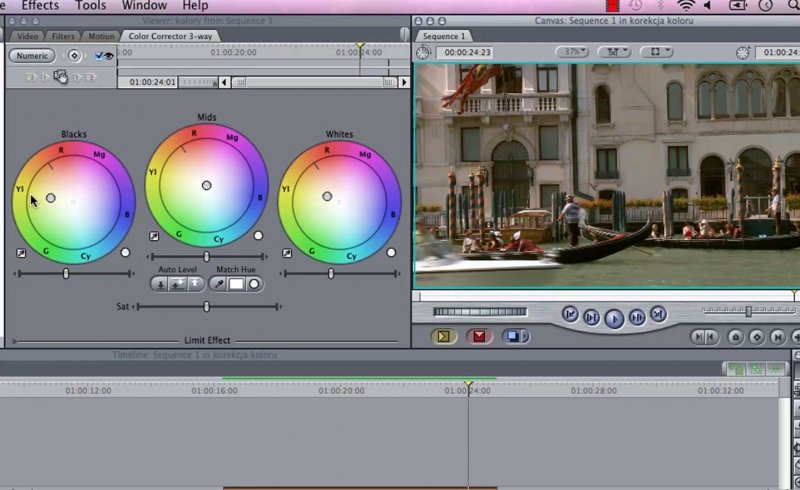Image resolution: width=800 pixels, height=490 pixels.
Task: Expand the Limit Effect disclosure triangle
Action: 14,341
